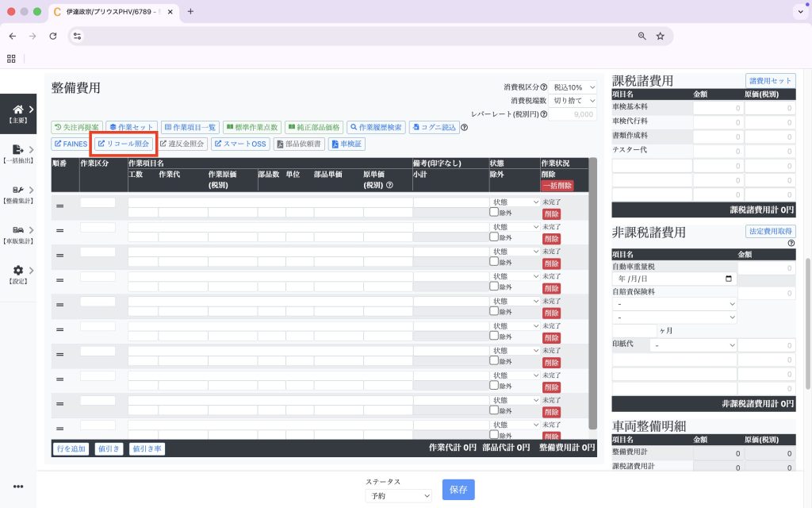Expand the 消費税端数 dropdown showing 切り捨て
This screenshot has height=508, width=812.
click(x=575, y=101)
